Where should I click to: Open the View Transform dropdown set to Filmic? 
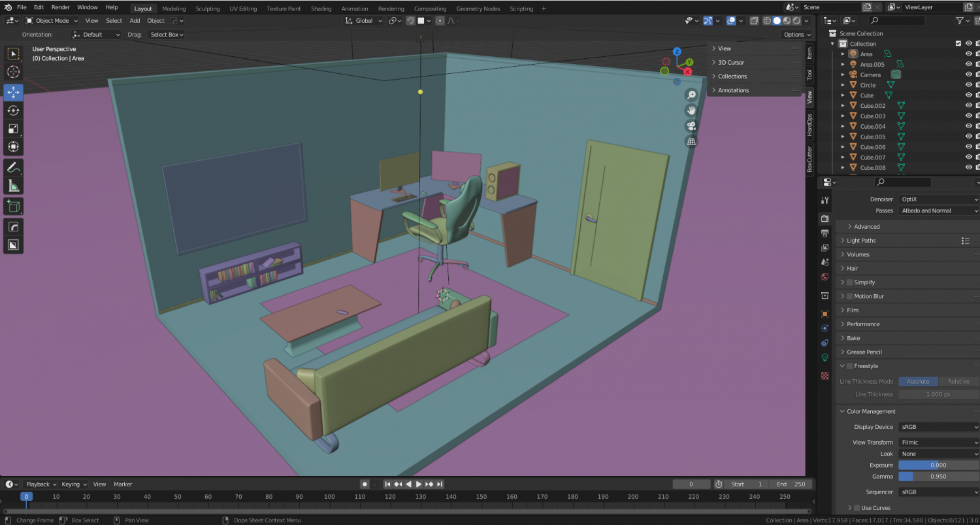click(x=938, y=442)
